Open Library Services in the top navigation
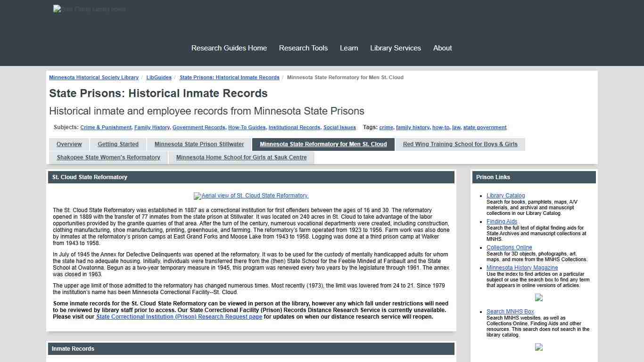This screenshot has height=362, width=644. coord(396,48)
